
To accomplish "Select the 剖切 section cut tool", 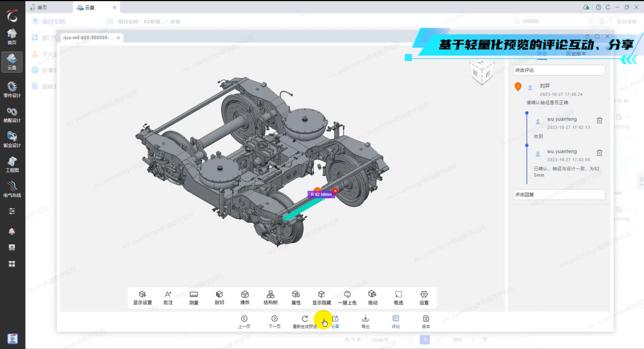I will point(219,298).
